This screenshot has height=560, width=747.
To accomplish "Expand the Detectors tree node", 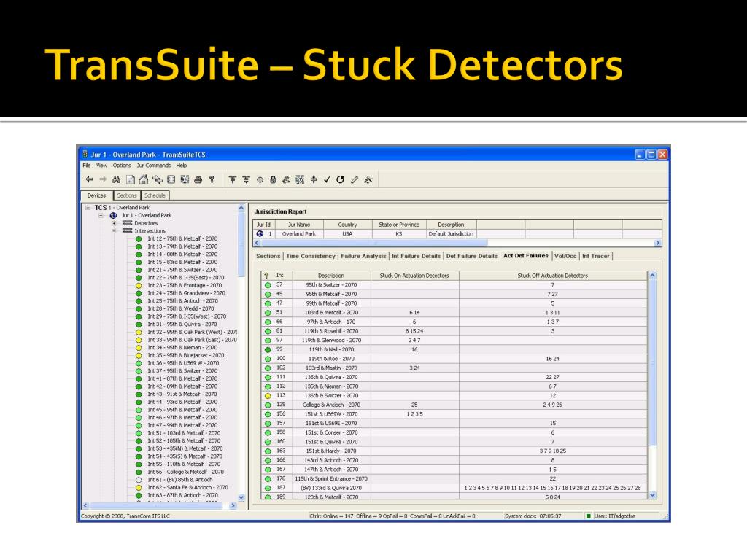I will tap(114, 223).
